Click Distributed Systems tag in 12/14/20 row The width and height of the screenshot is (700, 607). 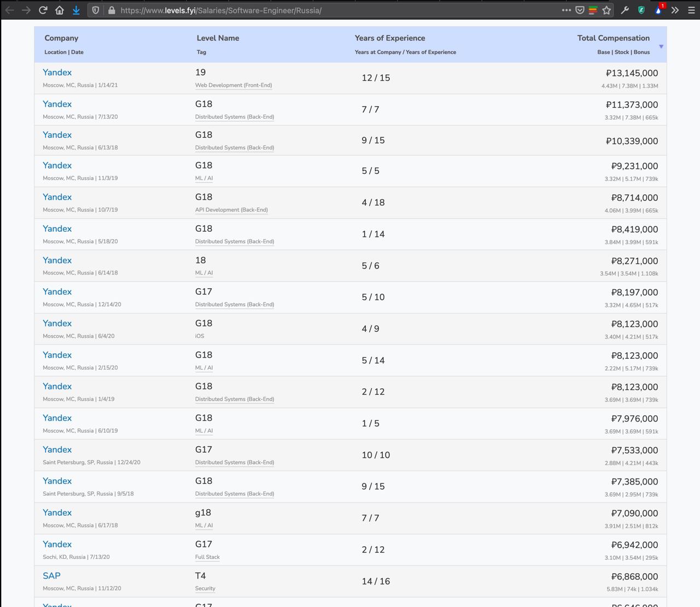(235, 305)
